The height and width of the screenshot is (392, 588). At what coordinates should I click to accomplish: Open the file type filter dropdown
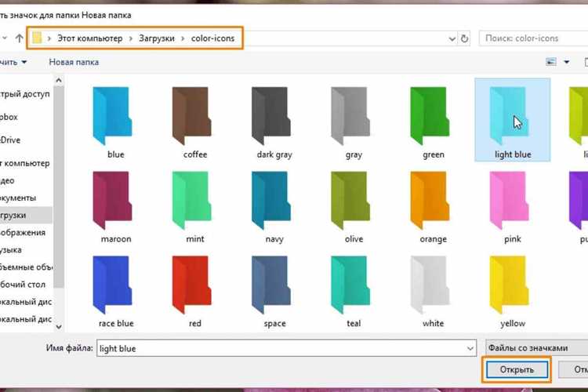pyautogui.click(x=536, y=348)
